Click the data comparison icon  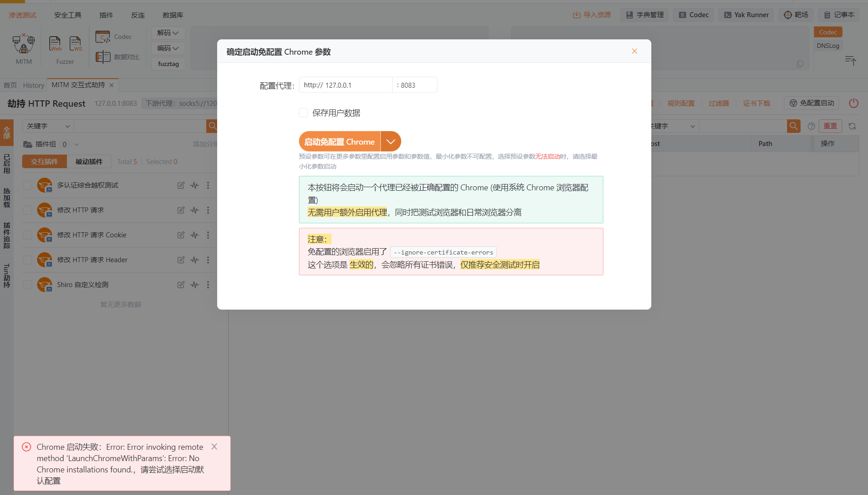[x=103, y=57]
